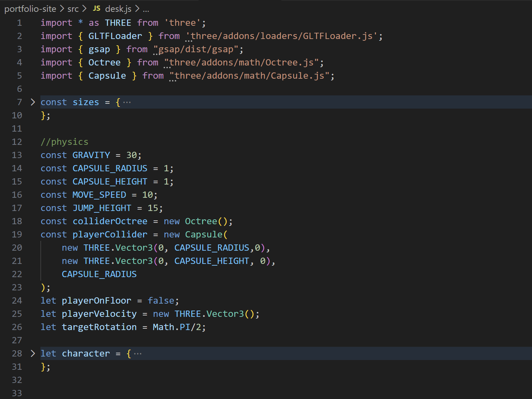Click the Octree.js module path
This screenshot has height=399, width=532.
coord(241,62)
